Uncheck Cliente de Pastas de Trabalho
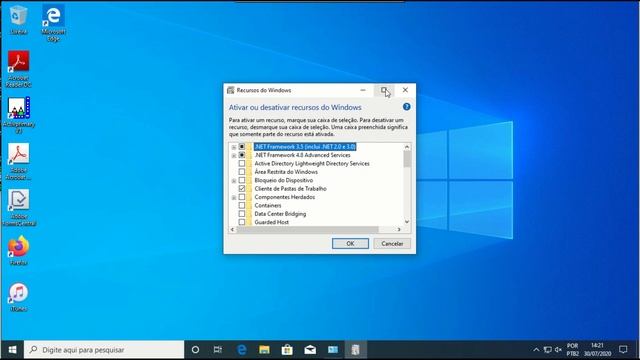640x360 pixels. (x=242, y=189)
